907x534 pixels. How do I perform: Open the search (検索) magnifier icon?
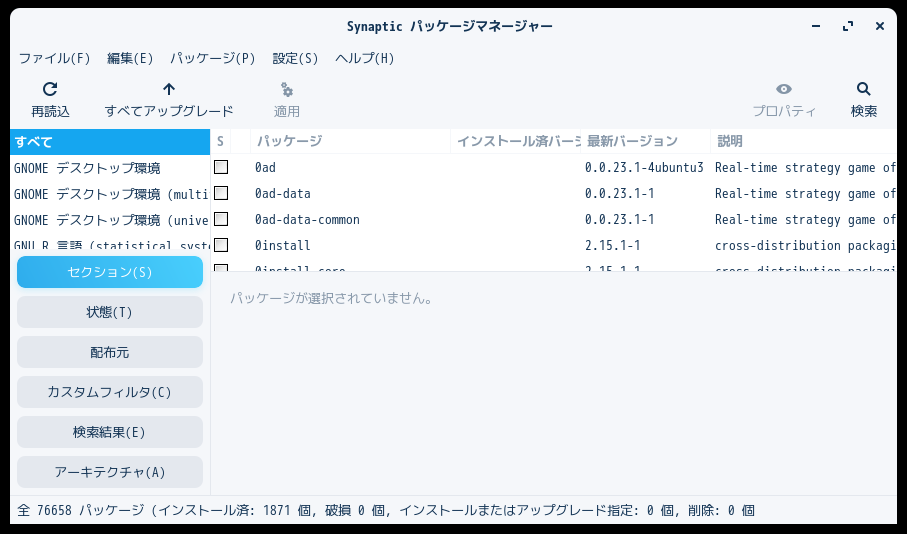coord(864,89)
